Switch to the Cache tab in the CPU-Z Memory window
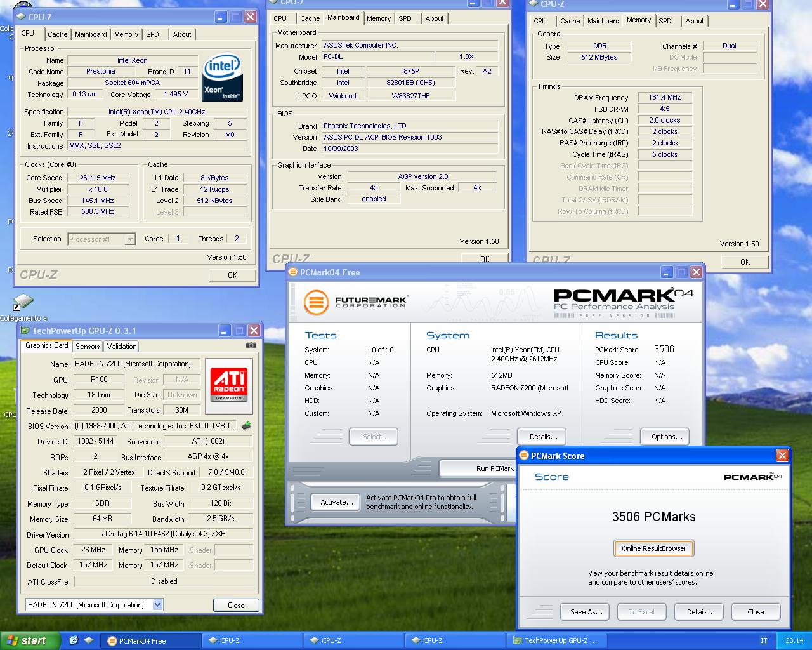Screen dimensions: 812x650 click(x=570, y=21)
